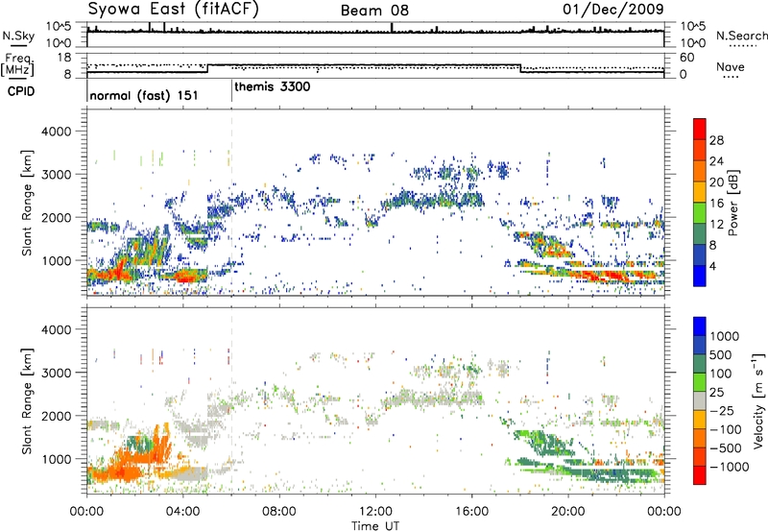Screen dimensions: 768x532
Task: Click the "24" value on Power color bar
Action: coord(716,161)
